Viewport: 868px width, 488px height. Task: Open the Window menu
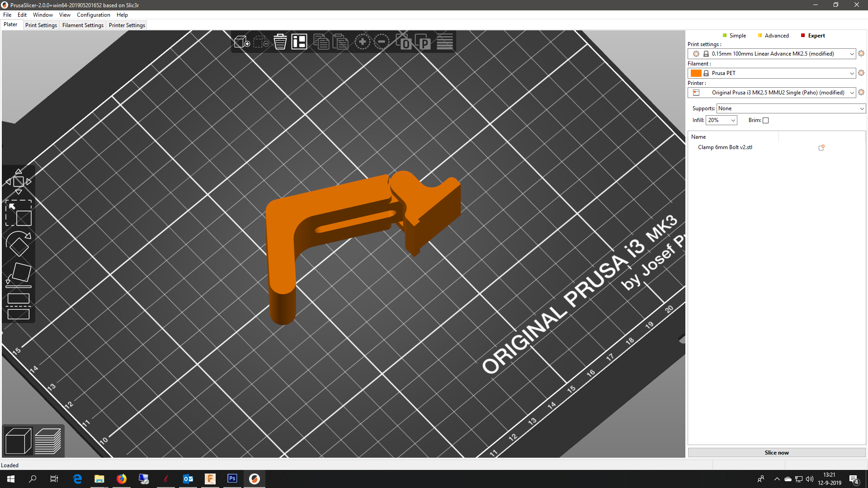click(43, 15)
